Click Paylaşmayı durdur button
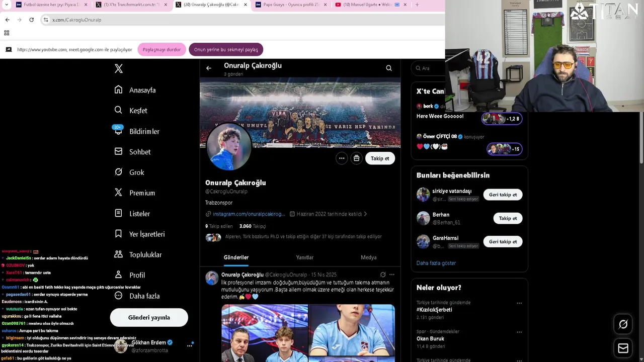 [162, 50]
